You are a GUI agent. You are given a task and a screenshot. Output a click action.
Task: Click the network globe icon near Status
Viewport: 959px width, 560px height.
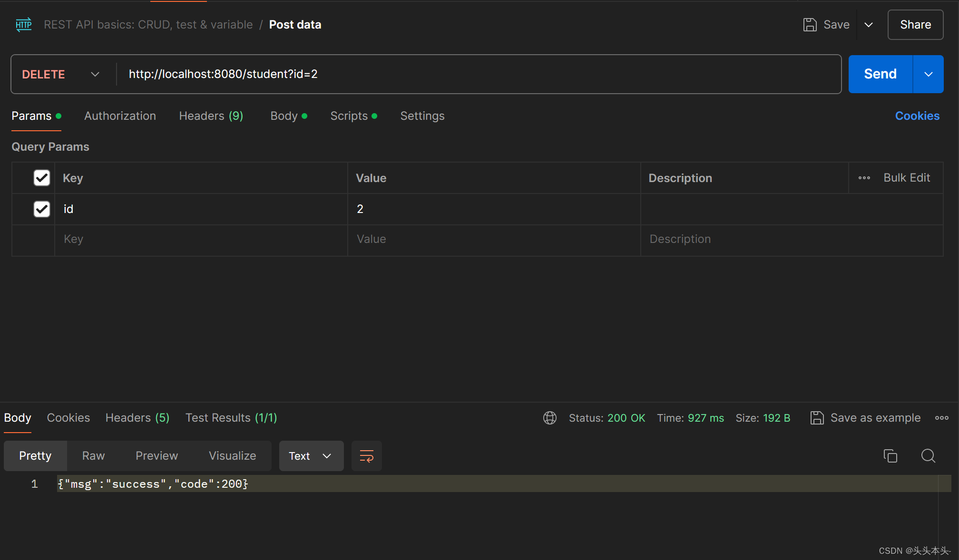(x=549, y=418)
